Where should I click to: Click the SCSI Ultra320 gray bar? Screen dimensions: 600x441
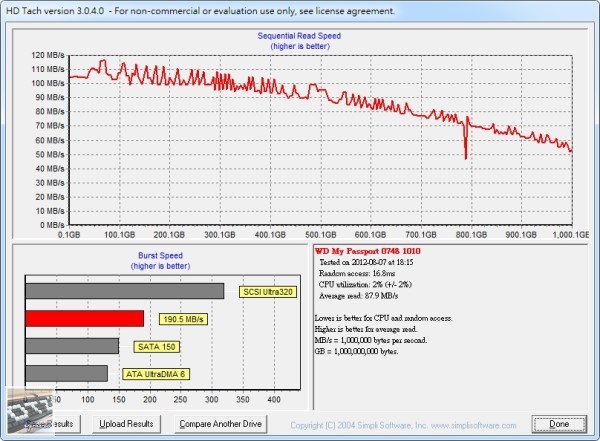pos(125,291)
